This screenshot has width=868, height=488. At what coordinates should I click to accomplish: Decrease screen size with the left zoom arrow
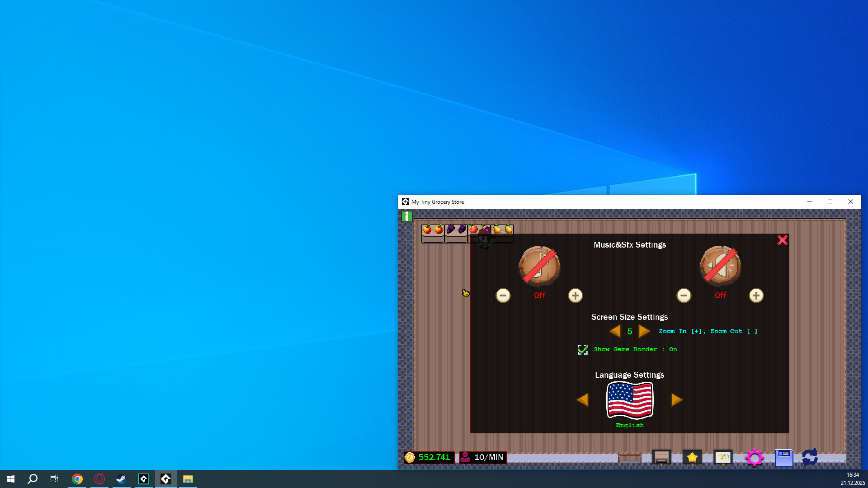615,331
